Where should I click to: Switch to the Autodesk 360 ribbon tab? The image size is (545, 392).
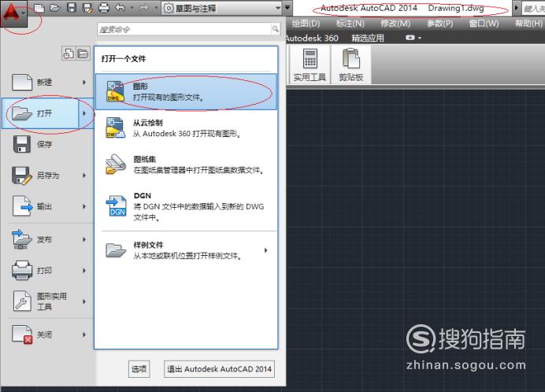coord(312,38)
